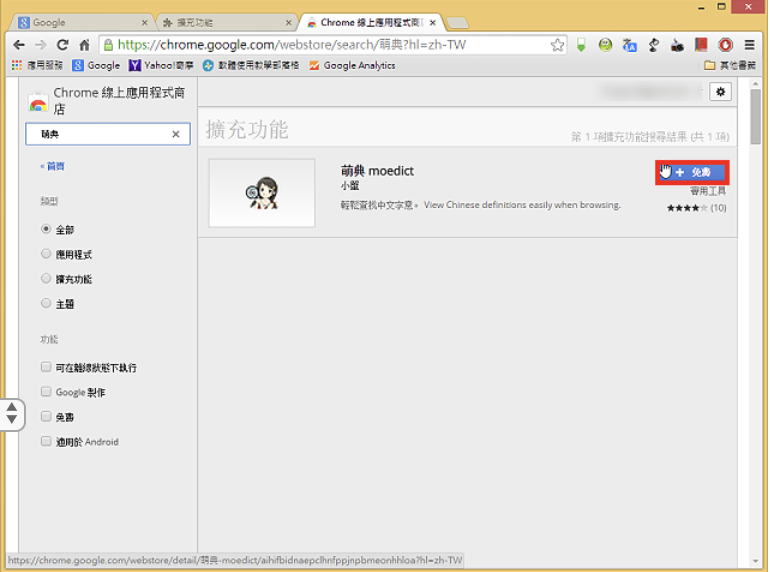
Task: Open the other bookmarks folder
Action: tap(730, 65)
